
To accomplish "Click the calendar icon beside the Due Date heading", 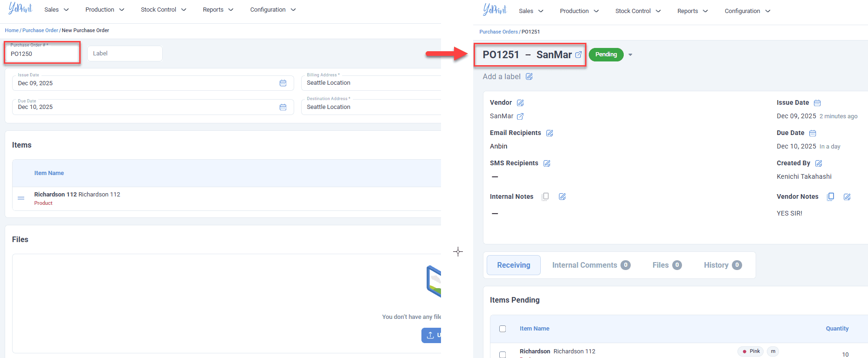I will click(813, 133).
